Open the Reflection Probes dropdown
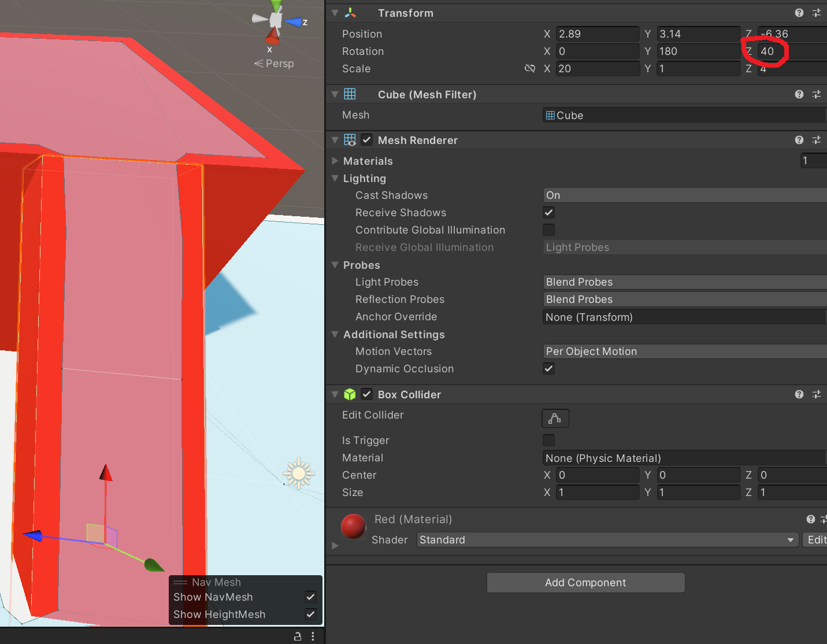The width and height of the screenshot is (827, 644). pos(685,299)
